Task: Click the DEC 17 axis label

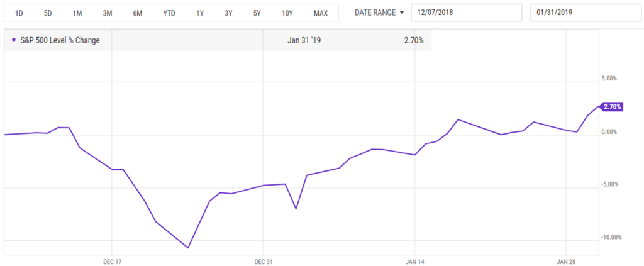Action: (x=113, y=262)
